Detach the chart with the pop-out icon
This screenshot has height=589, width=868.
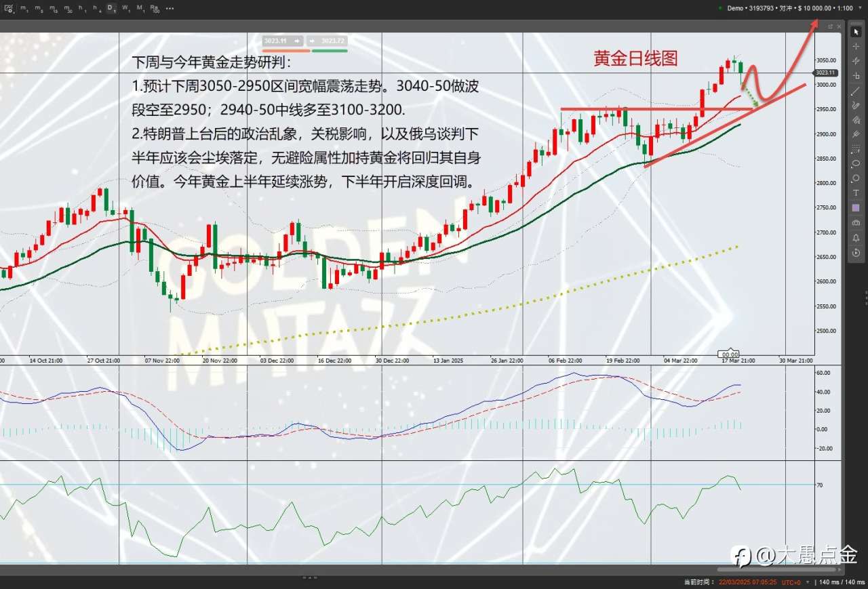[x=831, y=26]
